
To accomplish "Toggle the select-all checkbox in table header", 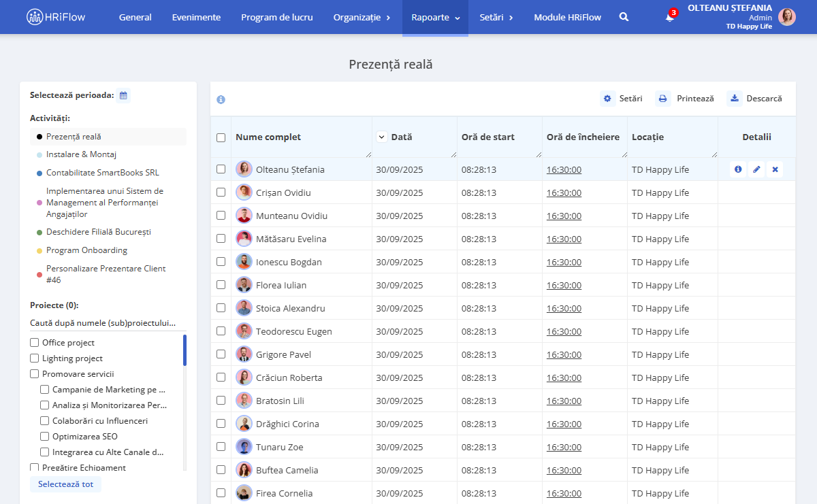I will [x=221, y=137].
